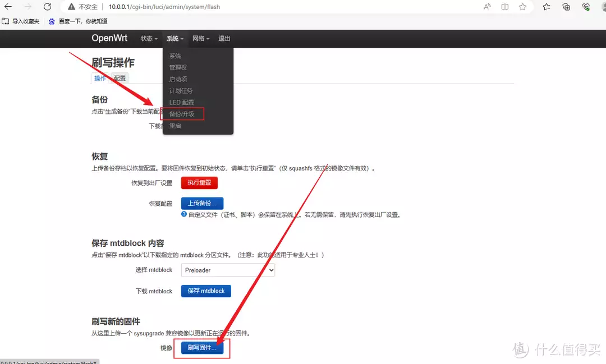The width and height of the screenshot is (606, 364).
Task: Click the 保存 mtdblock button
Action: point(206,291)
